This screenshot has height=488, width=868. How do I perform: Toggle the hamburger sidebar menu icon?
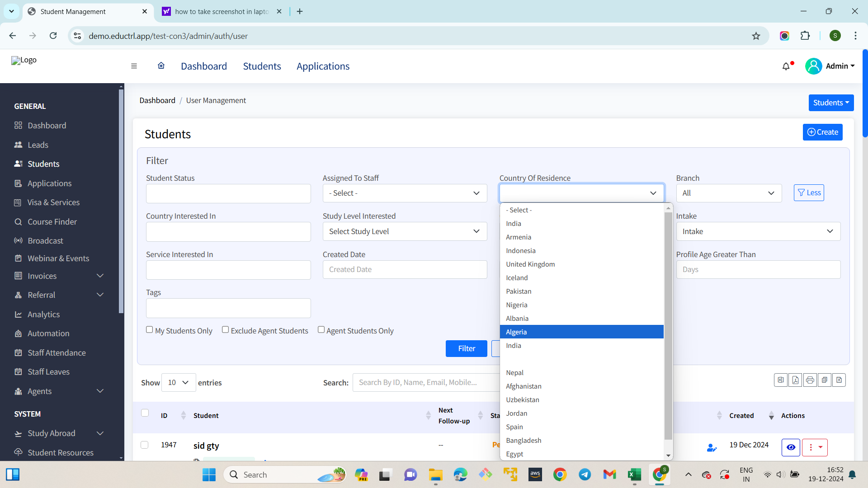click(x=134, y=66)
